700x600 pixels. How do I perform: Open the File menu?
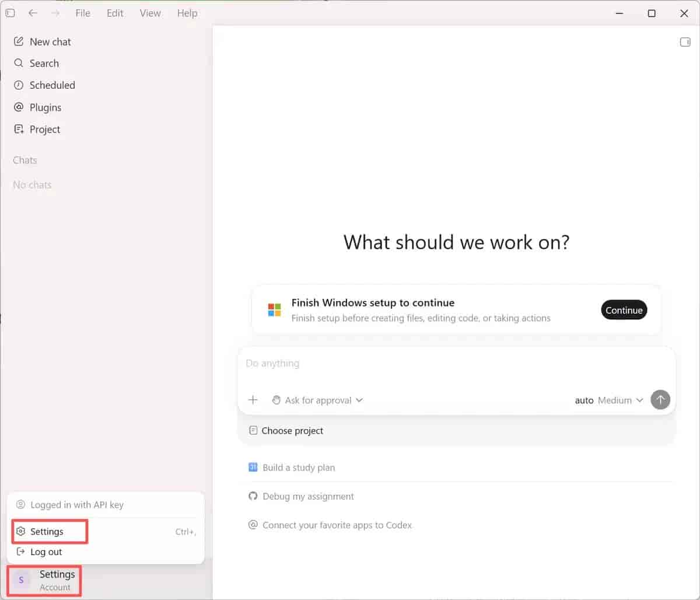83,13
